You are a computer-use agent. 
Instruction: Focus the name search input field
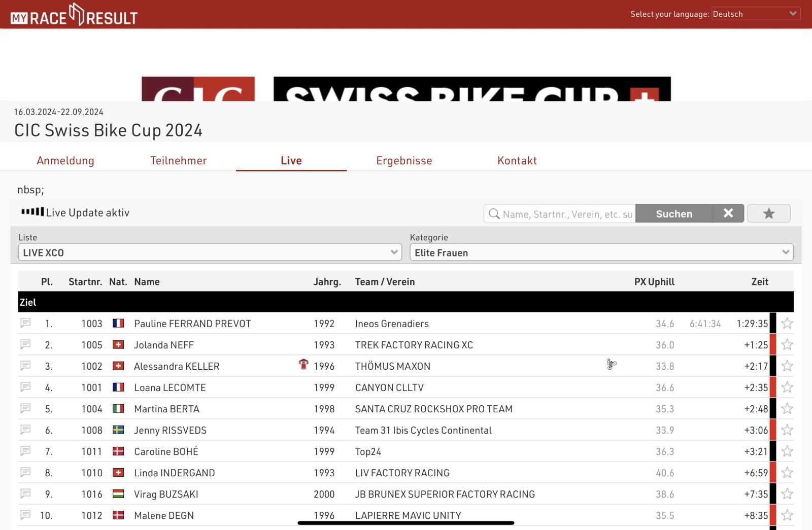point(567,214)
